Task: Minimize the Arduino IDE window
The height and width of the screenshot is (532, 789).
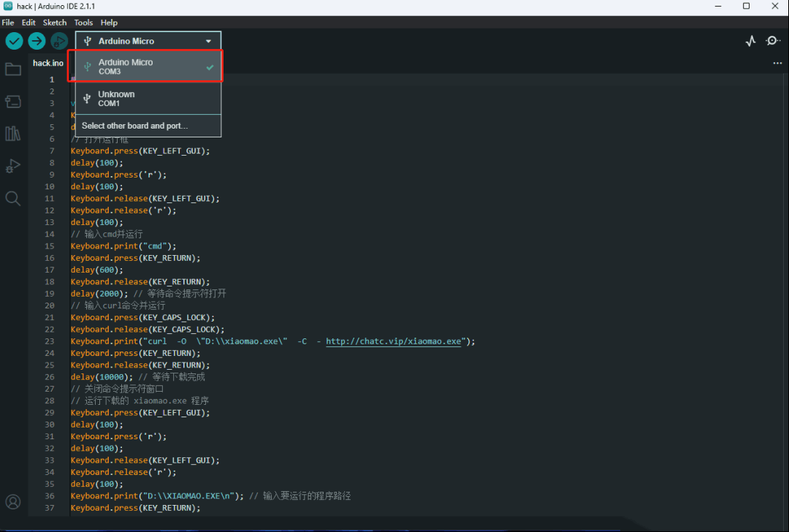Action: (x=718, y=6)
